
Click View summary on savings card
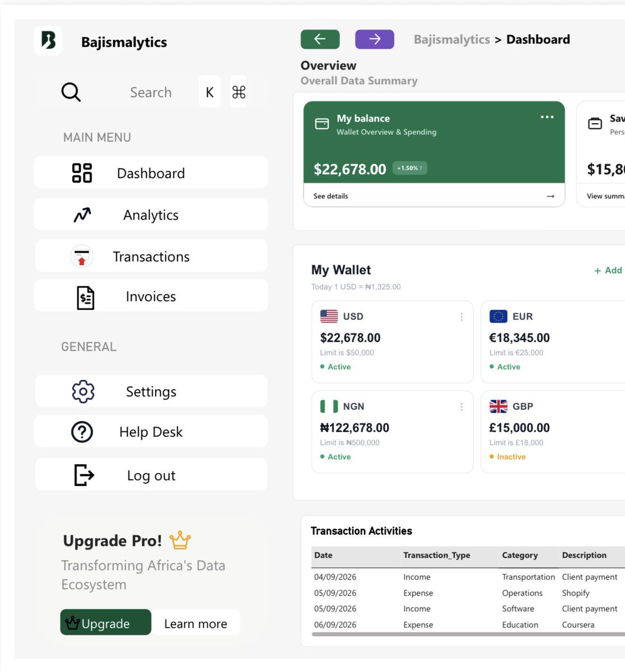[605, 196]
